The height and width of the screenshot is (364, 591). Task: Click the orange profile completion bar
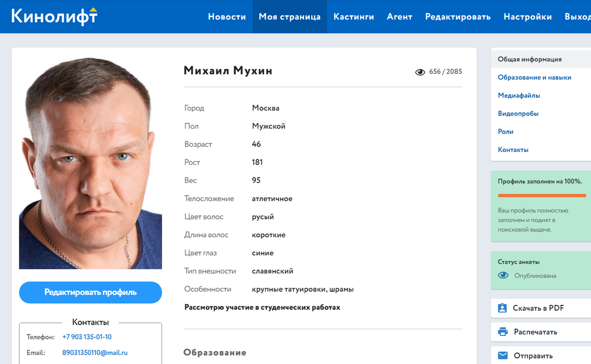click(x=542, y=195)
